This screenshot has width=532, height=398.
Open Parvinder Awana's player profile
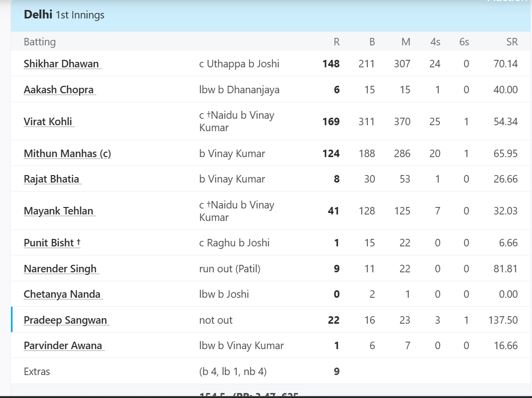coord(63,345)
